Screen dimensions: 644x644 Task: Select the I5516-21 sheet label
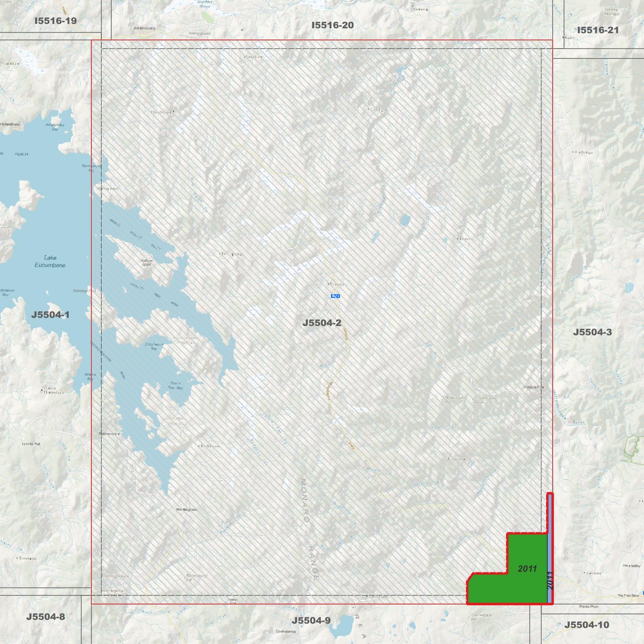598,30
